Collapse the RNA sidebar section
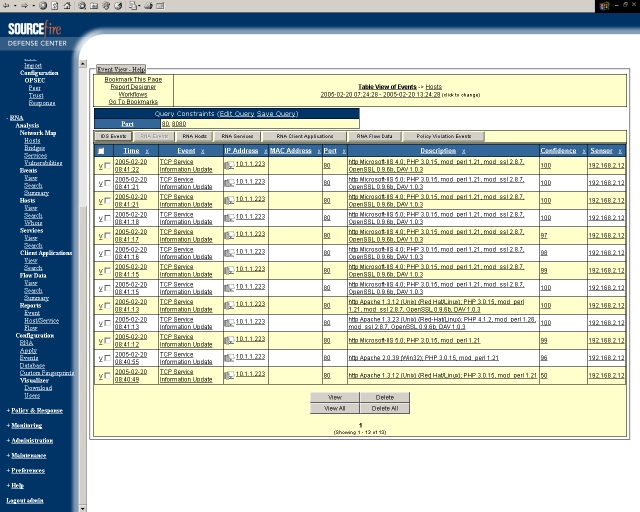640x512 pixels. pos(15,118)
